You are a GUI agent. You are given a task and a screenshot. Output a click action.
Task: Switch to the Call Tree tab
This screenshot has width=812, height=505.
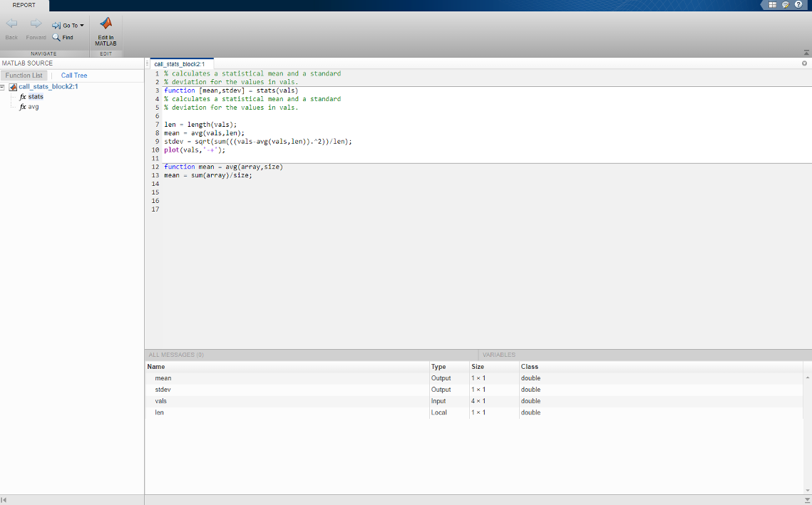(74, 76)
